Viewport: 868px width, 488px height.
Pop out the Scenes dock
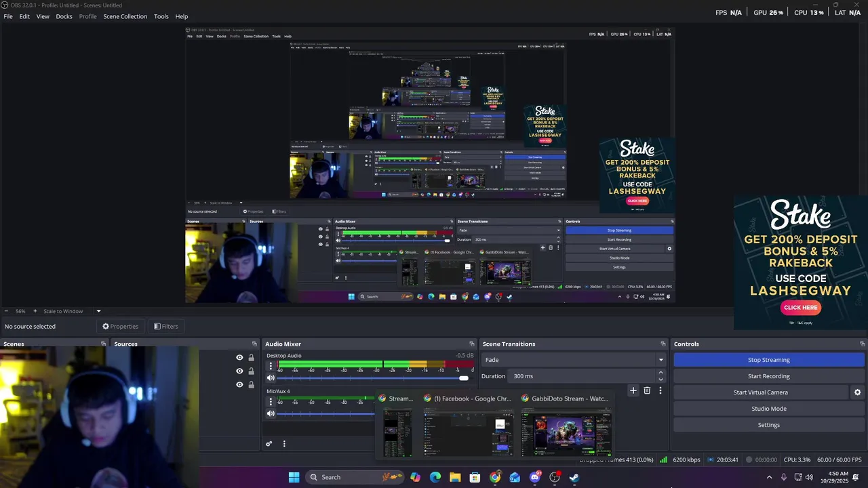(x=104, y=344)
